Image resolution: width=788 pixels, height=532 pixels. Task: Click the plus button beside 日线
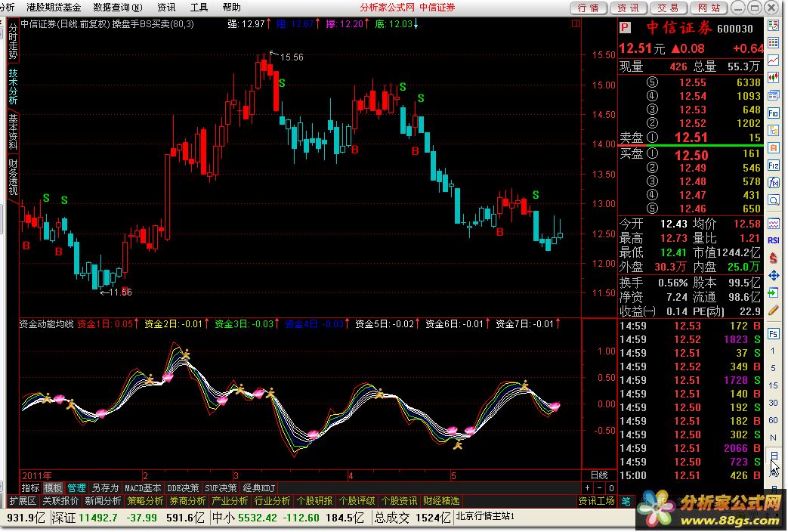pyautogui.click(x=588, y=487)
